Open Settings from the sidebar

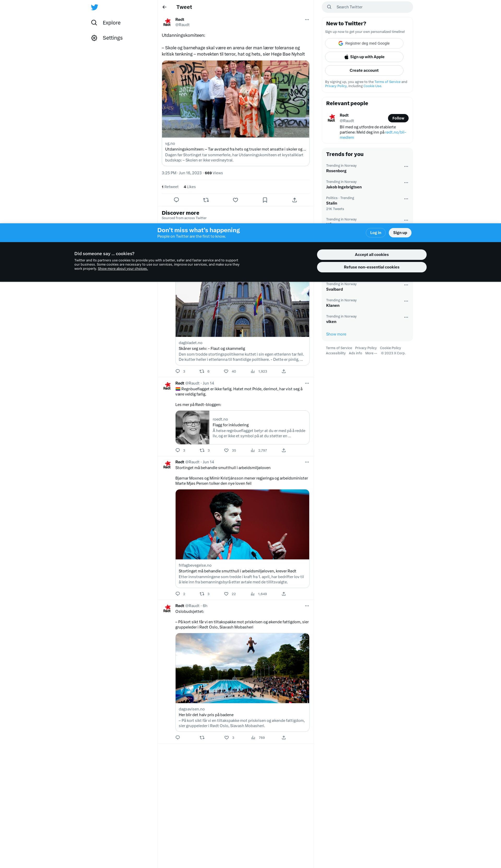click(x=107, y=38)
